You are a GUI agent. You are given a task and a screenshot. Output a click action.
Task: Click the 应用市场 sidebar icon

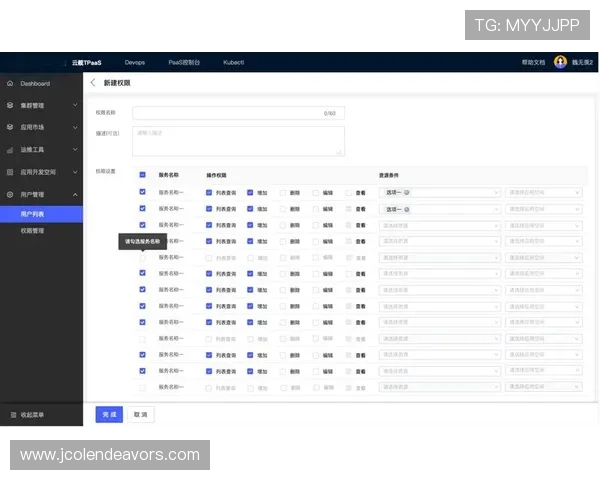[x=10, y=127]
